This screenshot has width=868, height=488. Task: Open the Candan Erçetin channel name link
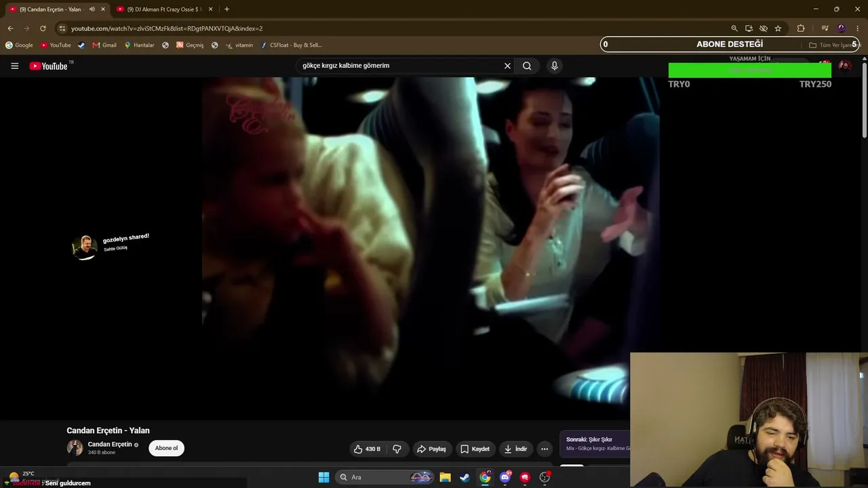click(x=110, y=445)
